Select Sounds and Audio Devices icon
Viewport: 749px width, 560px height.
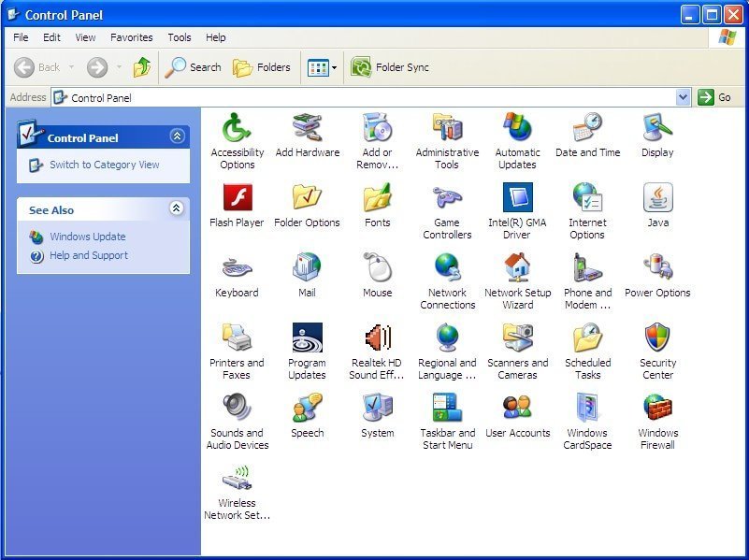click(x=237, y=409)
